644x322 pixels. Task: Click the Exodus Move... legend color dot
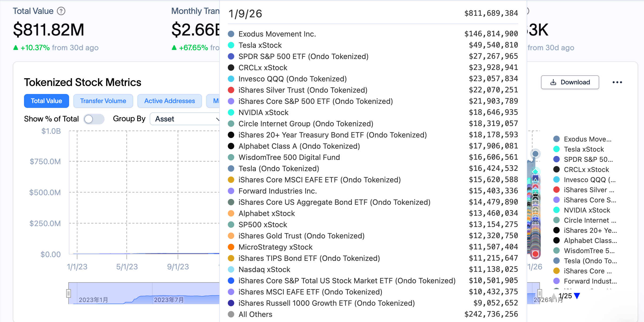pyautogui.click(x=556, y=139)
